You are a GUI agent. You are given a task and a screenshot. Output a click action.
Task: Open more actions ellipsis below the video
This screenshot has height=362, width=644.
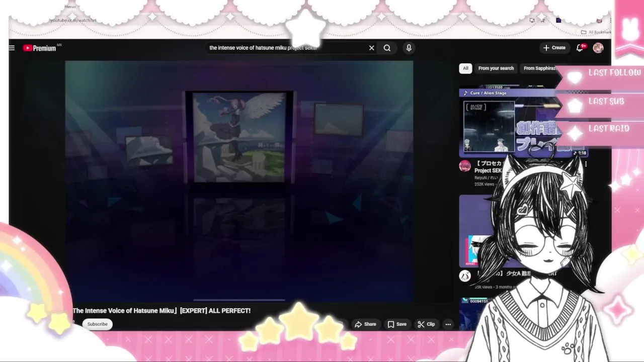[448, 324]
